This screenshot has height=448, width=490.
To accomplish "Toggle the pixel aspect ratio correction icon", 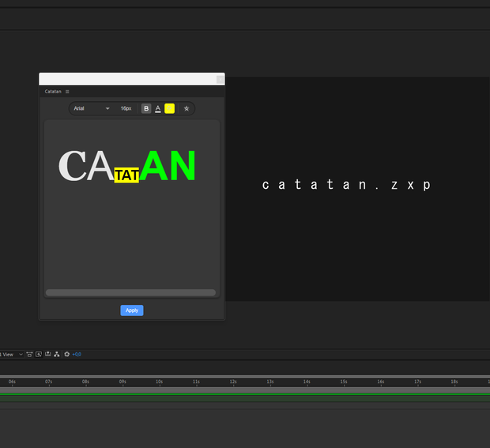I will pos(29,354).
